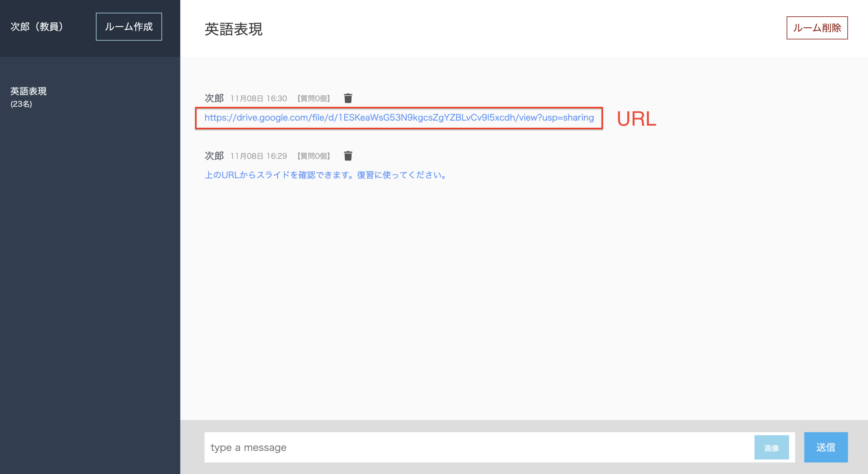Click the 11月08日 16:30 timestamp
This screenshot has width=868, height=474.
pos(258,99)
